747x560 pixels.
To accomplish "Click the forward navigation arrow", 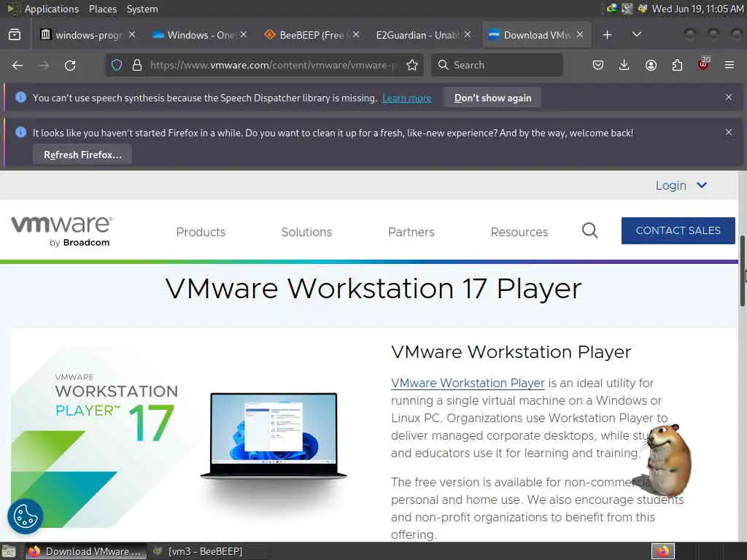I will (x=44, y=65).
